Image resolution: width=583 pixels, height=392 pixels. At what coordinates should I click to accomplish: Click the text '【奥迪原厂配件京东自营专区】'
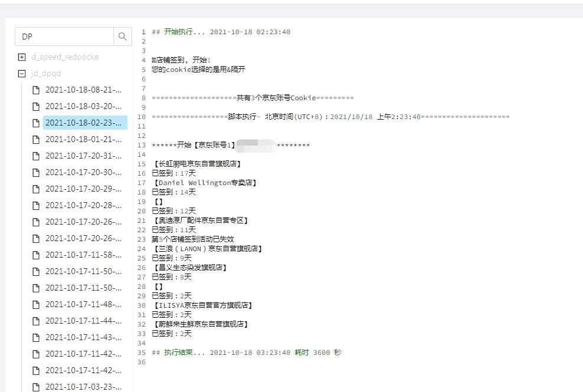[x=201, y=220]
